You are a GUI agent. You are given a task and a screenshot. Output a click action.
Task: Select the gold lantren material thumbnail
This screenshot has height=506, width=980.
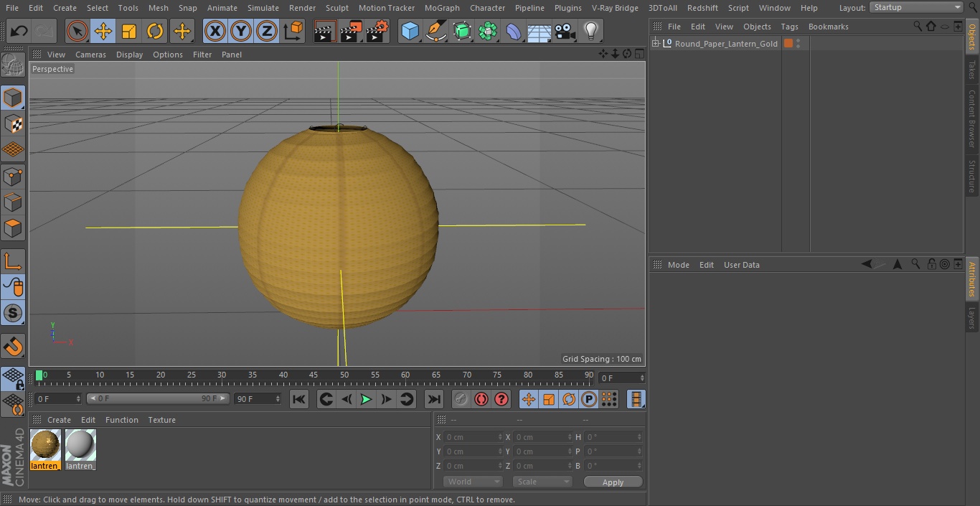point(45,446)
